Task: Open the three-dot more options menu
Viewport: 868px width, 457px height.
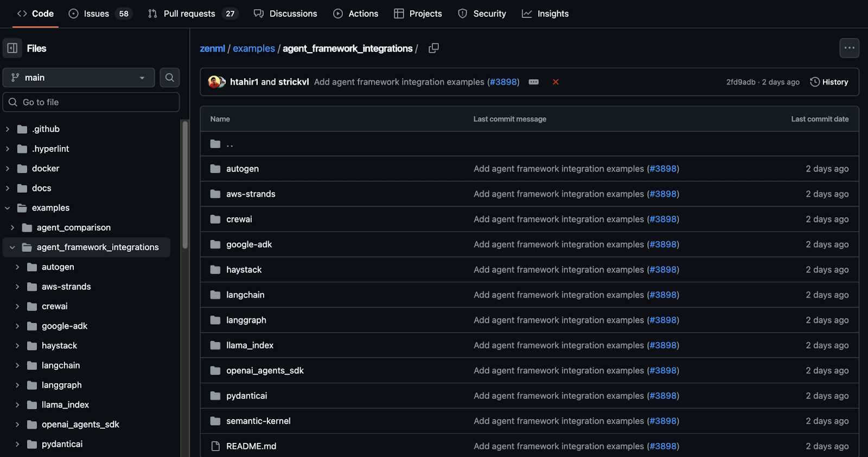Action: (x=849, y=48)
